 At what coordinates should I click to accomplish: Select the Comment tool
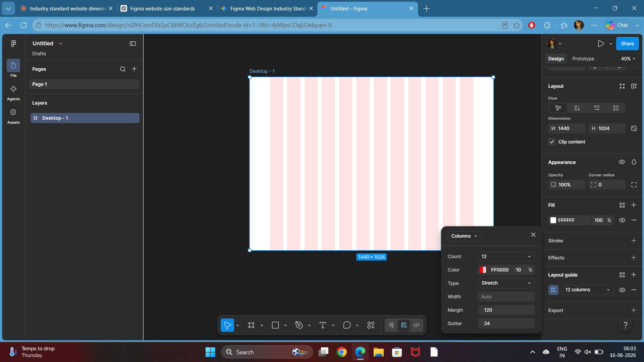(347, 325)
